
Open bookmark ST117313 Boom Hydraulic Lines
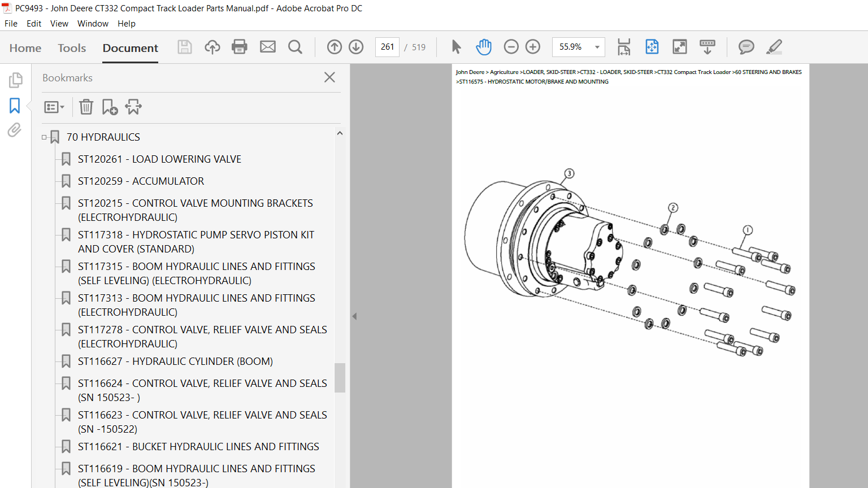pos(197,305)
